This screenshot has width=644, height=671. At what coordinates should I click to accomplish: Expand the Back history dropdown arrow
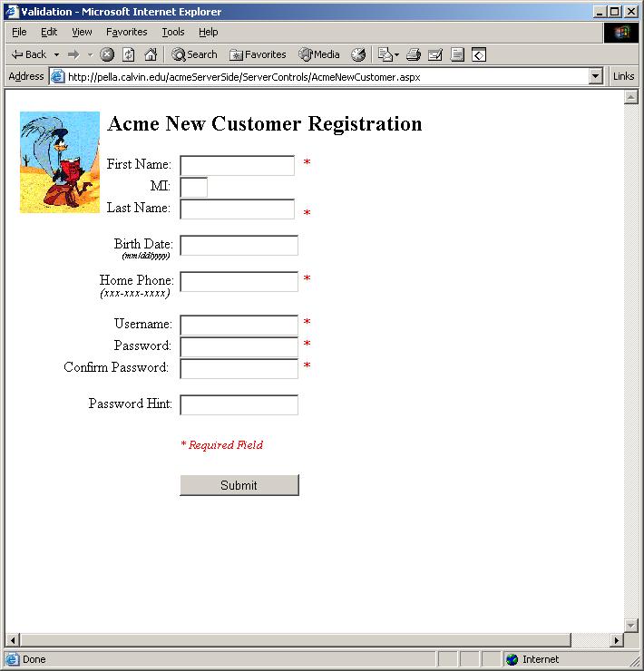56,54
